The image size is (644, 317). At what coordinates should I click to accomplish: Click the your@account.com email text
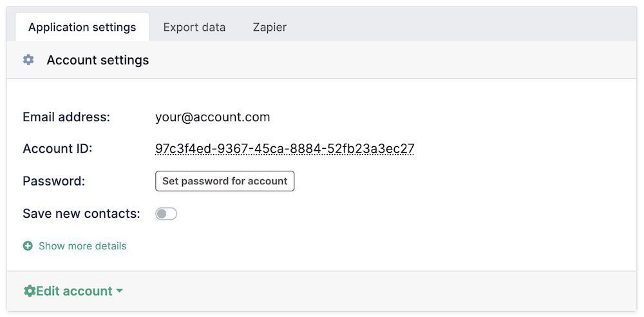click(213, 117)
